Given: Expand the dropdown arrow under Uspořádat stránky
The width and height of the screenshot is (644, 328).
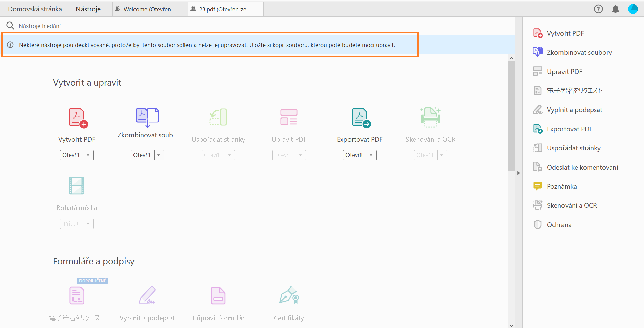Looking at the screenshot, I should tap(230, 155).
